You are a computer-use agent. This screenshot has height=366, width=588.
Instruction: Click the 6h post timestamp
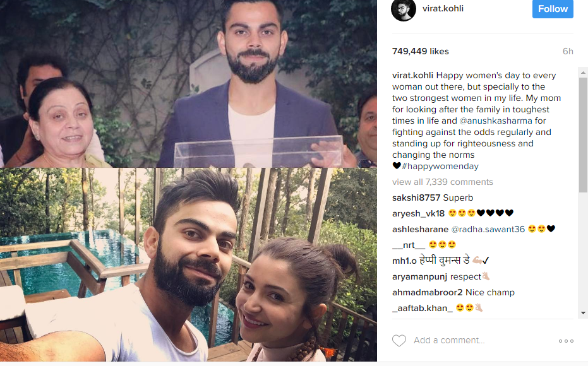tap(568, 51)
